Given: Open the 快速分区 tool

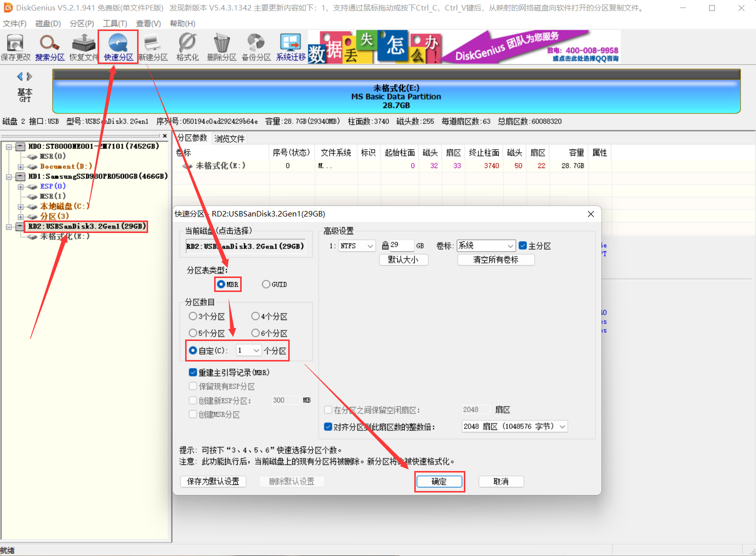Looking at the screenshot, I should point(118,45).
